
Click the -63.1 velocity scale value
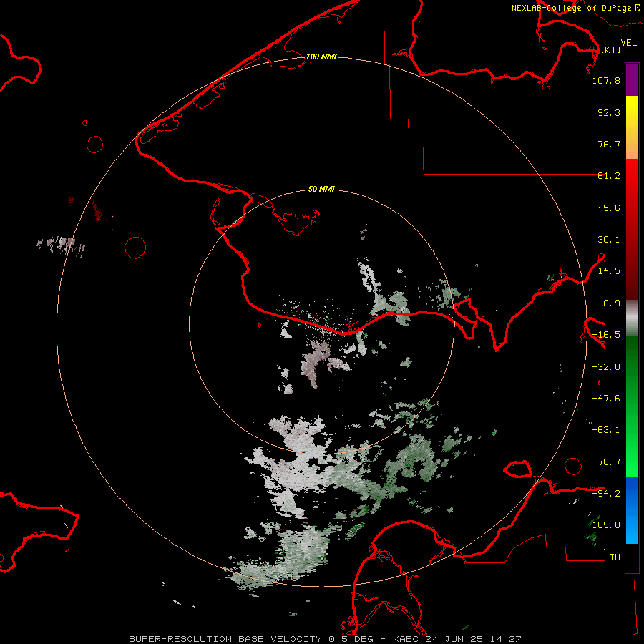606,430
